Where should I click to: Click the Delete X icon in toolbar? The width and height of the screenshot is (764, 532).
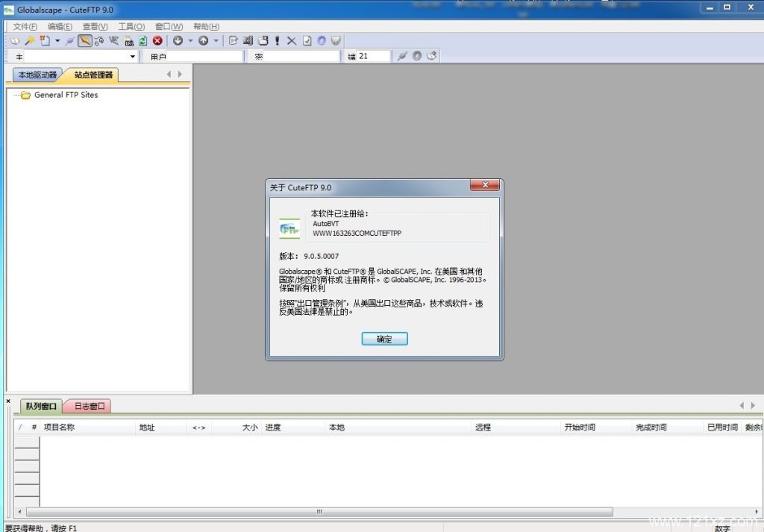point(292,41)
